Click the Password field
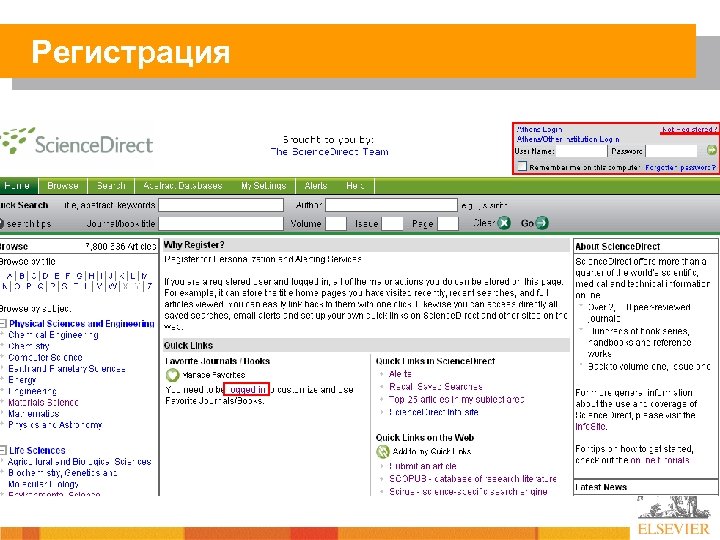Screen dimensions: 720x540 coord(672,151)
